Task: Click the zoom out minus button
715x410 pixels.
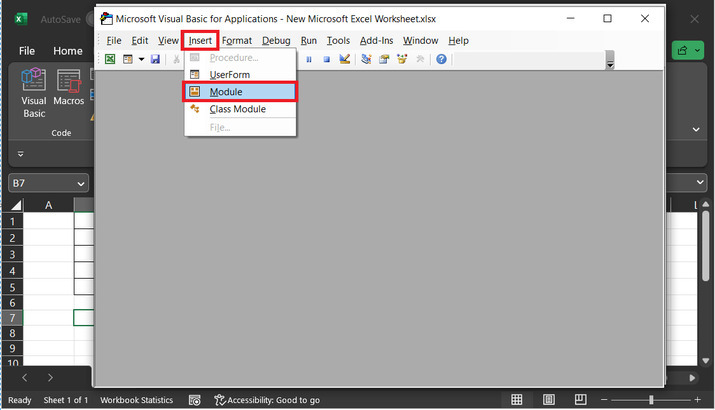Action: click(x=604, y=400)
